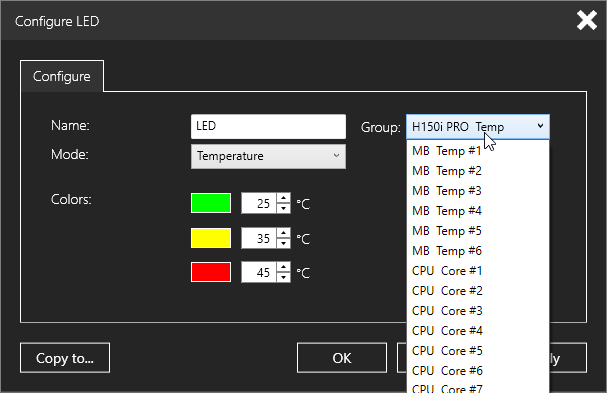607x393 pixels.
Task: Click the 35 °C temperature value field
Action: pos(259,238)
